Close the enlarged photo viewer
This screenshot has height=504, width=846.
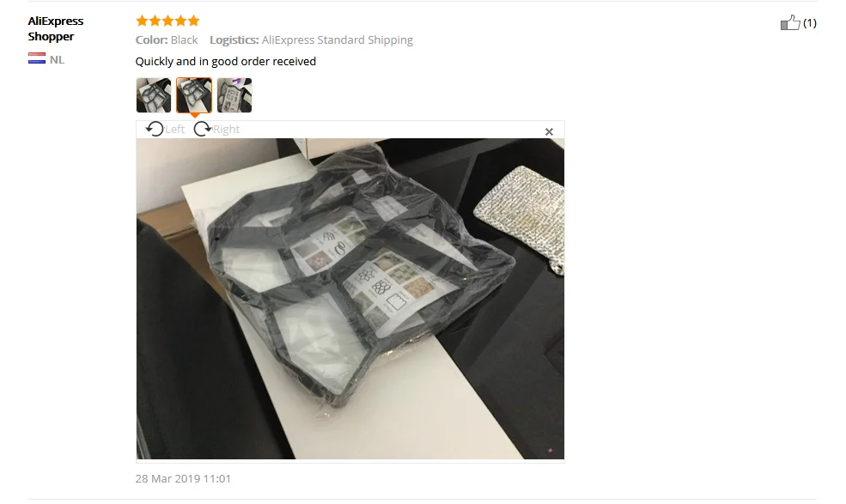pyautogui.click(x=549, y=131)
